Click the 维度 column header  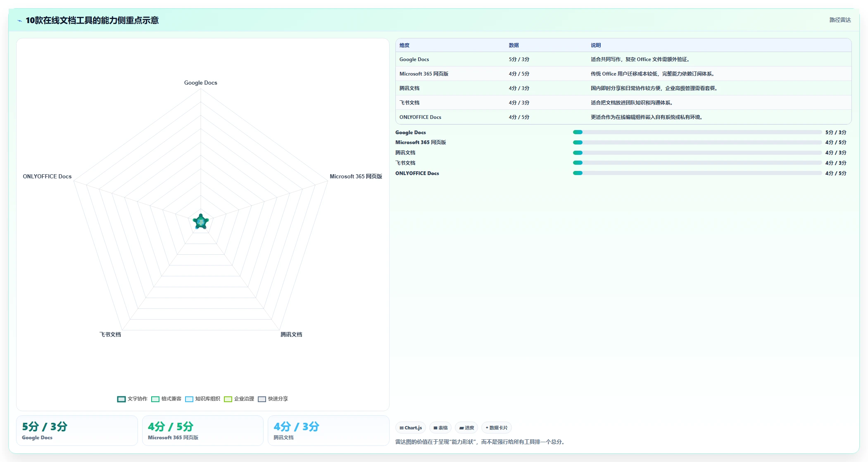[x=404, y=45]
